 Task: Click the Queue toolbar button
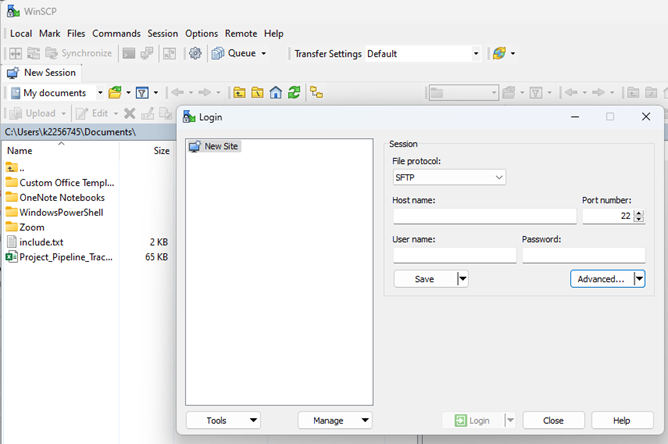pos(234,53)
